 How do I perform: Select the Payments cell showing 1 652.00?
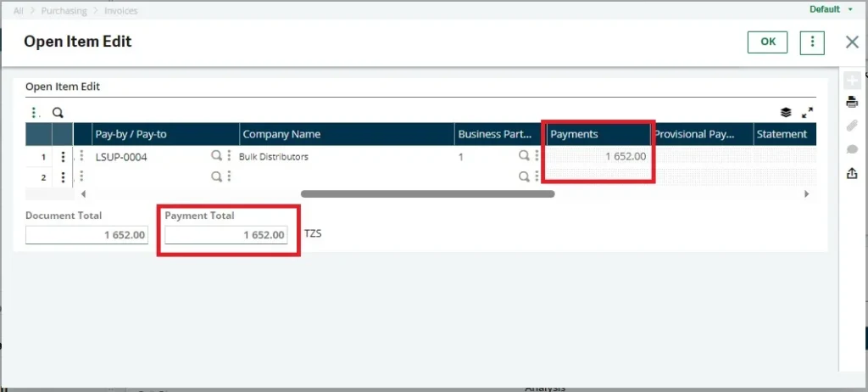597,156
